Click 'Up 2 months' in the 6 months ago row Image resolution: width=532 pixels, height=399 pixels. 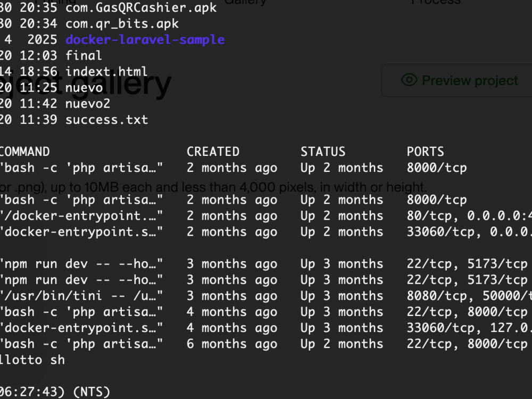pos(342,344)
